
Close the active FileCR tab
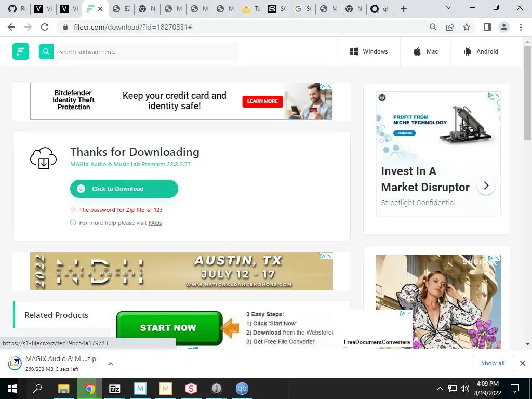(100, 9)
